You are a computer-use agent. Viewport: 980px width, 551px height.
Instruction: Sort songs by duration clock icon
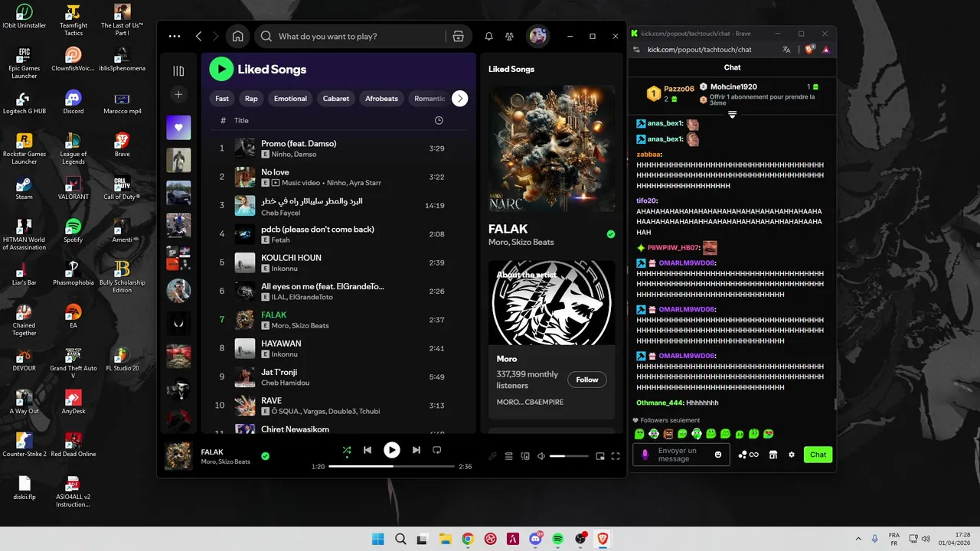(439, 120)
